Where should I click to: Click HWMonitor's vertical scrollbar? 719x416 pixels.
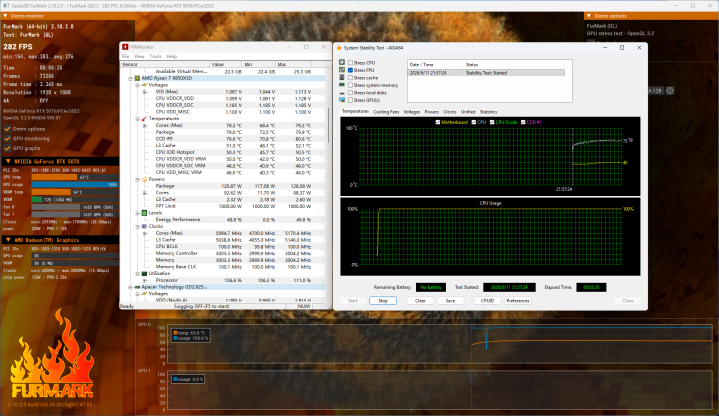[x=328, y=126]
